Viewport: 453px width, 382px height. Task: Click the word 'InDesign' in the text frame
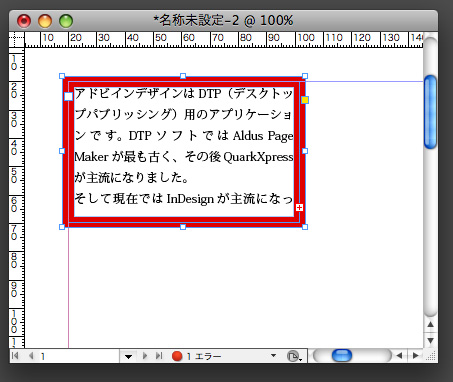(x=190, y=199)
